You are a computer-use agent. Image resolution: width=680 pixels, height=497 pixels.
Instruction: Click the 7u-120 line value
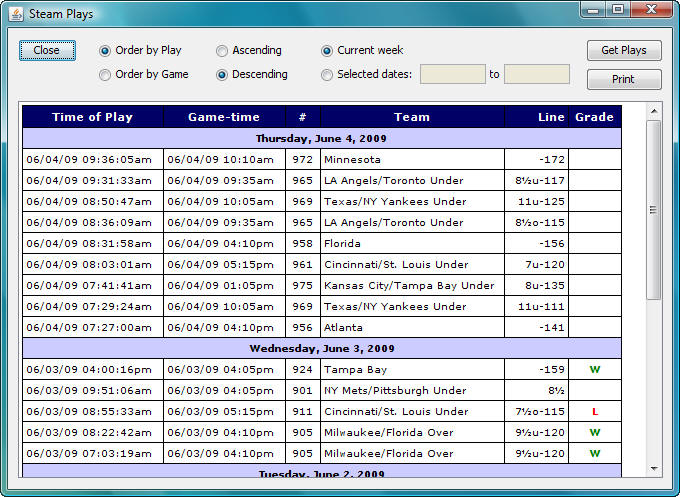click(536, 264)
